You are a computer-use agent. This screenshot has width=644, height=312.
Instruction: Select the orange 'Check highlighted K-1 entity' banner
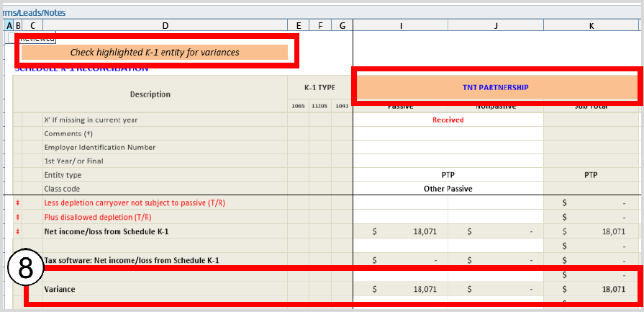pos(154,53)
